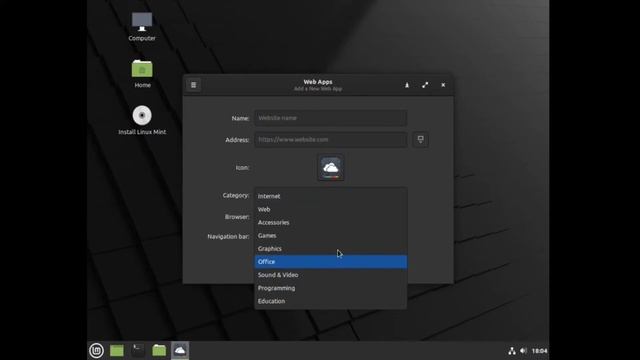The image size is (640, 360).
Task: Launch Terminal from the taskbar
Action: (x=138, y=350)
